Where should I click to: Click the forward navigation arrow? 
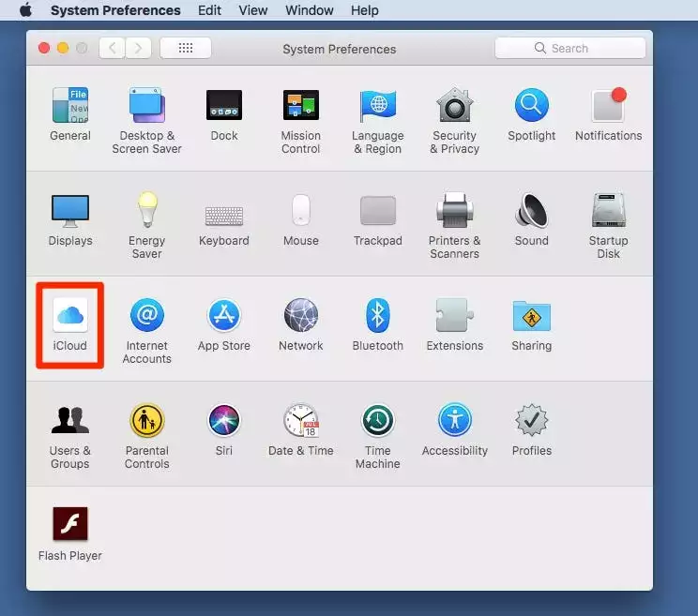click(x=138, y=48)
